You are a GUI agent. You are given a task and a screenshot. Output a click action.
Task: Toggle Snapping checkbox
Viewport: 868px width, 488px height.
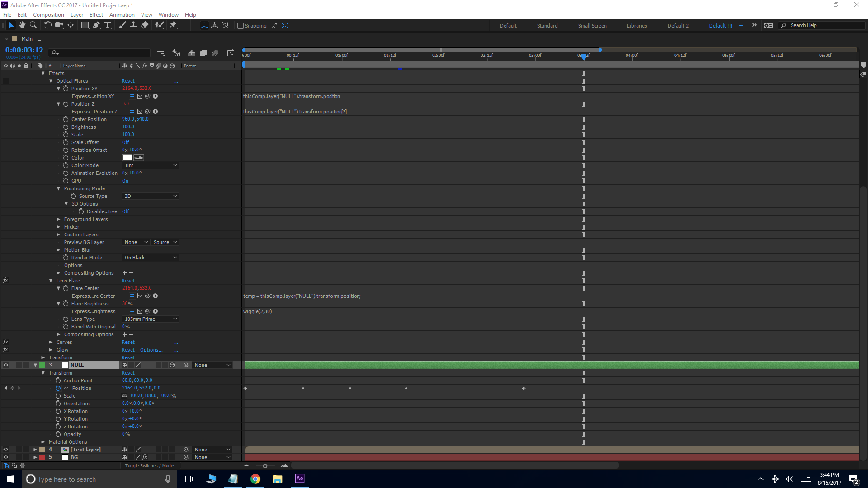pos(241,26)
